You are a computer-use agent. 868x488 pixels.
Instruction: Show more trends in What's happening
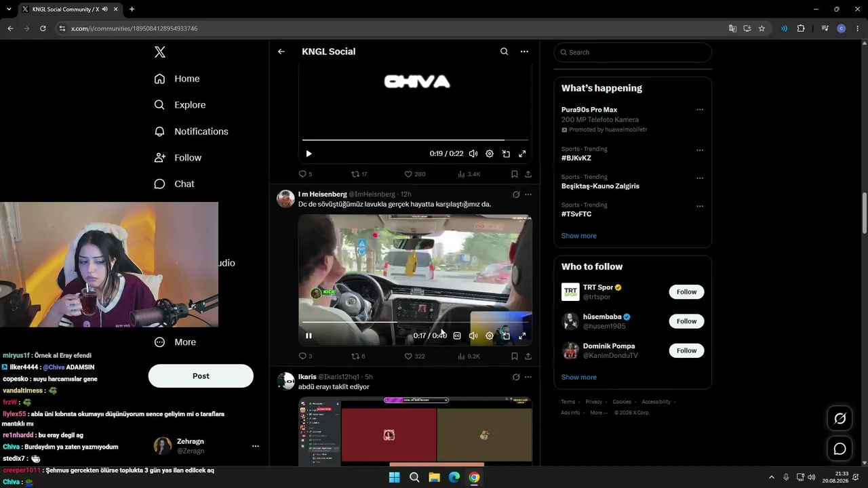tap(579, 236)
